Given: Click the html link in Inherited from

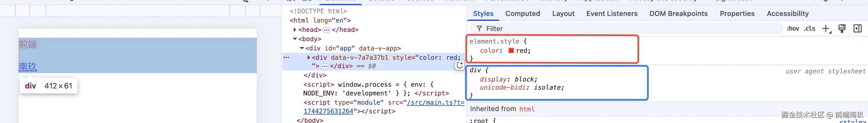Looking at the screenshot, I should coord(527,109).
